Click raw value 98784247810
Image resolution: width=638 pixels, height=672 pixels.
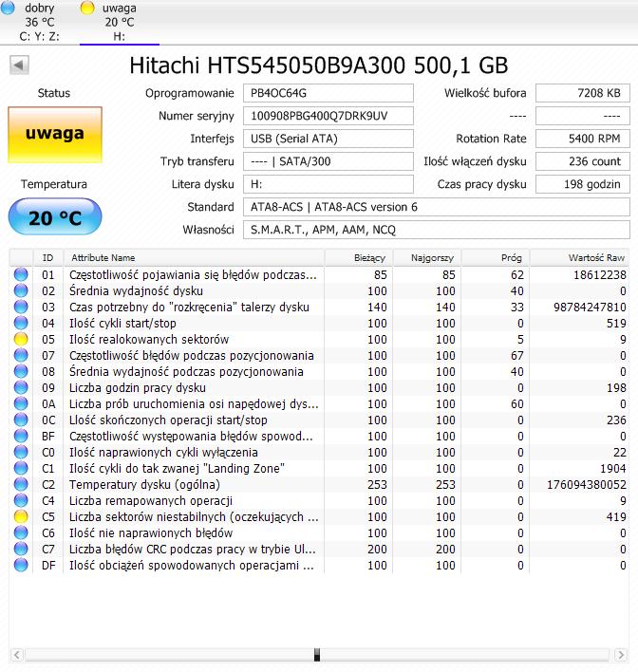[x=590, y=308]
